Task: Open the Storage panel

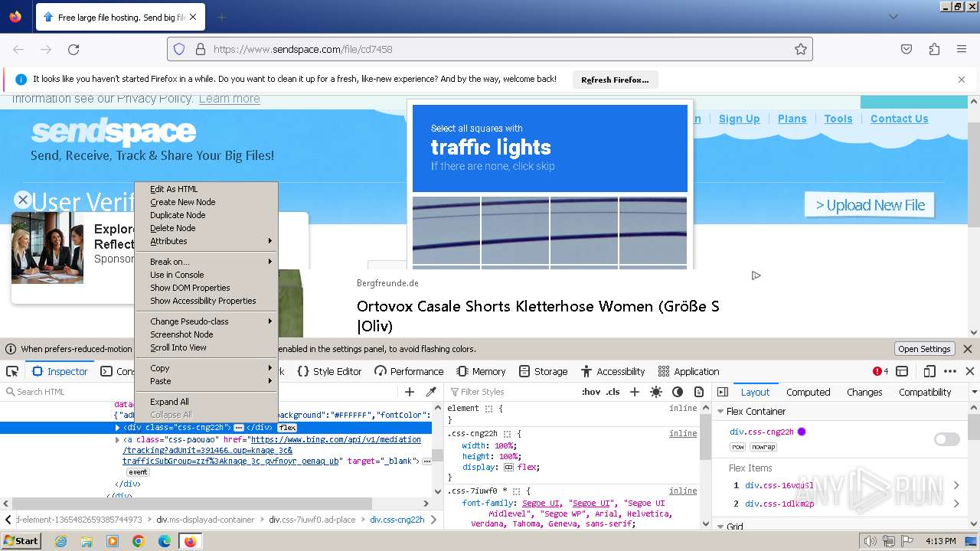Action: click(543, 371)
